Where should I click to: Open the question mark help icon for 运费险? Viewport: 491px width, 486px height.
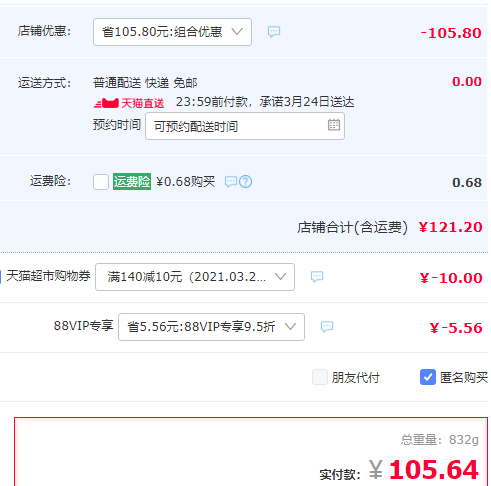tap(246, 182)
